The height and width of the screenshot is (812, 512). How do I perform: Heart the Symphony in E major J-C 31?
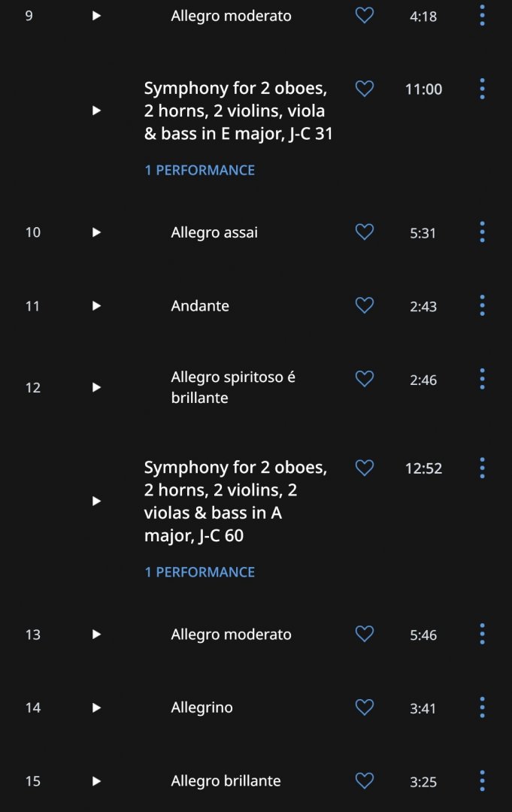[364, 89]
